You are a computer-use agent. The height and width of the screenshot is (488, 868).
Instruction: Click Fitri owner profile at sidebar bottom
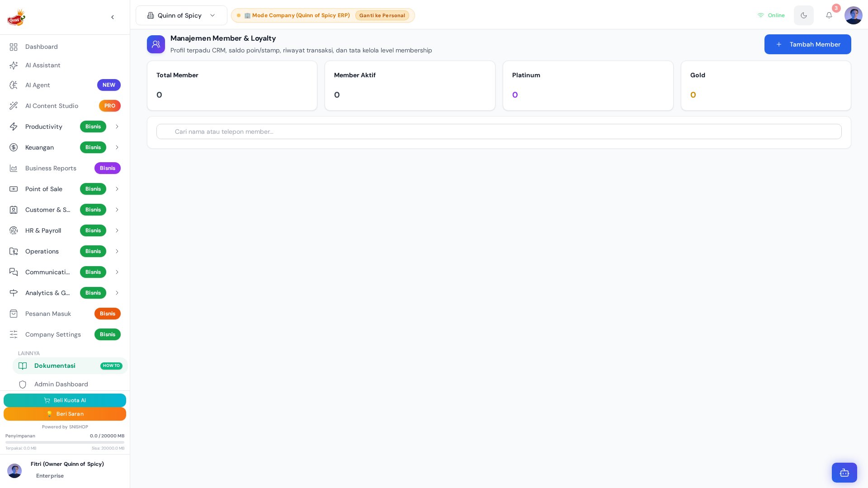(65, 470)
